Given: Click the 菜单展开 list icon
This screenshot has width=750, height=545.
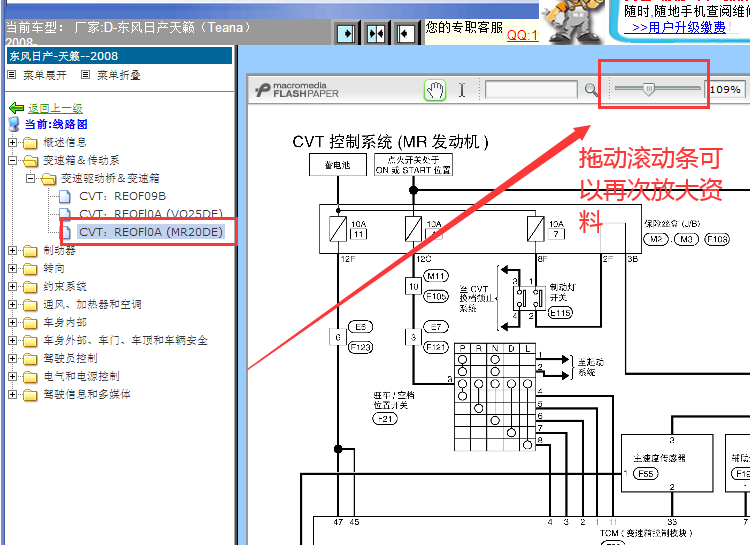Looking at the screenshot, I should click(x=12, y=75).
